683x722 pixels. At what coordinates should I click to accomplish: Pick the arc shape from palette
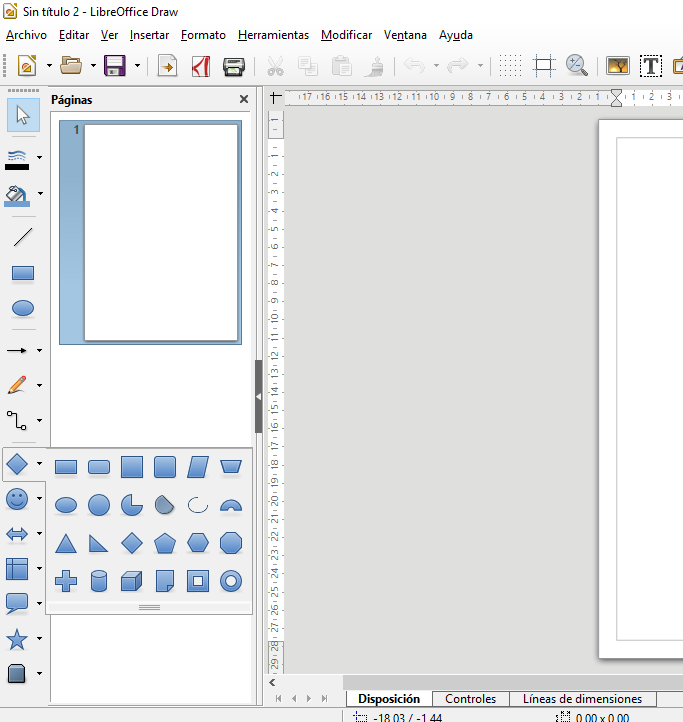[198, 505]
